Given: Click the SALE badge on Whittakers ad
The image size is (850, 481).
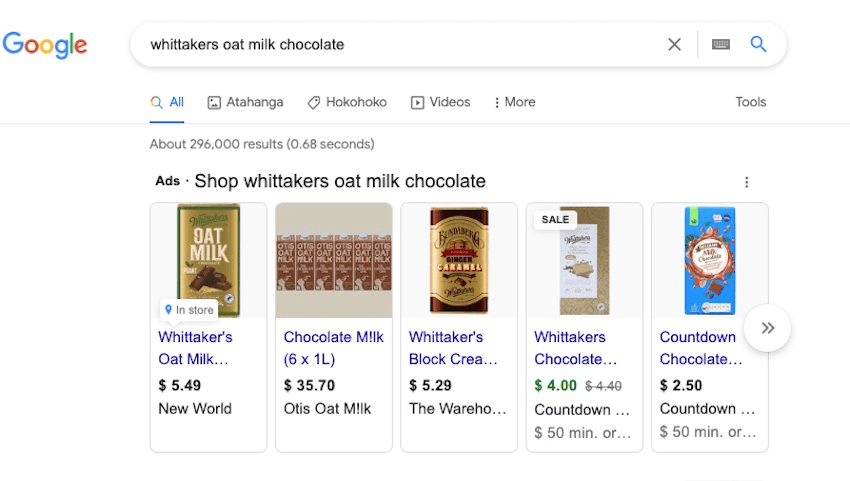Looking at the screenshot, I should pos(555,219).
